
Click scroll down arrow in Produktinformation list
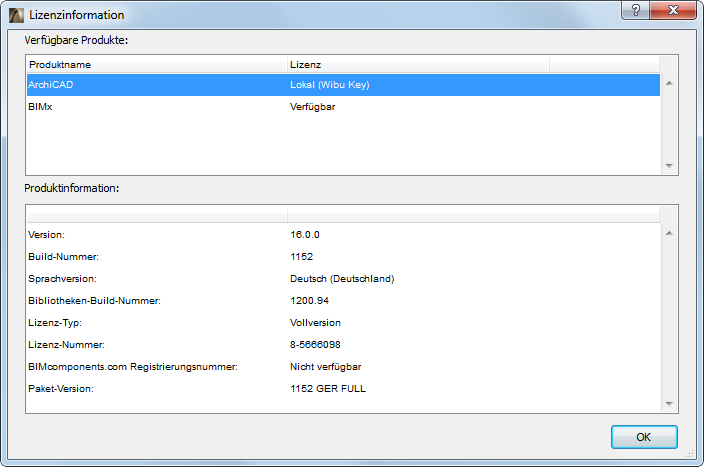pyautogui.click(x=669, y=404)
